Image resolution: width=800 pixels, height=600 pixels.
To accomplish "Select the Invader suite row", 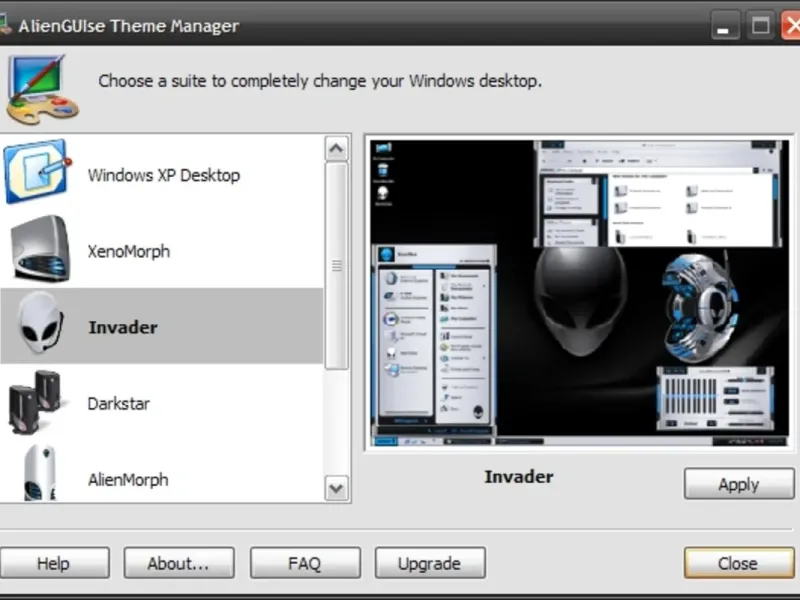I will [x=162, y=326].
